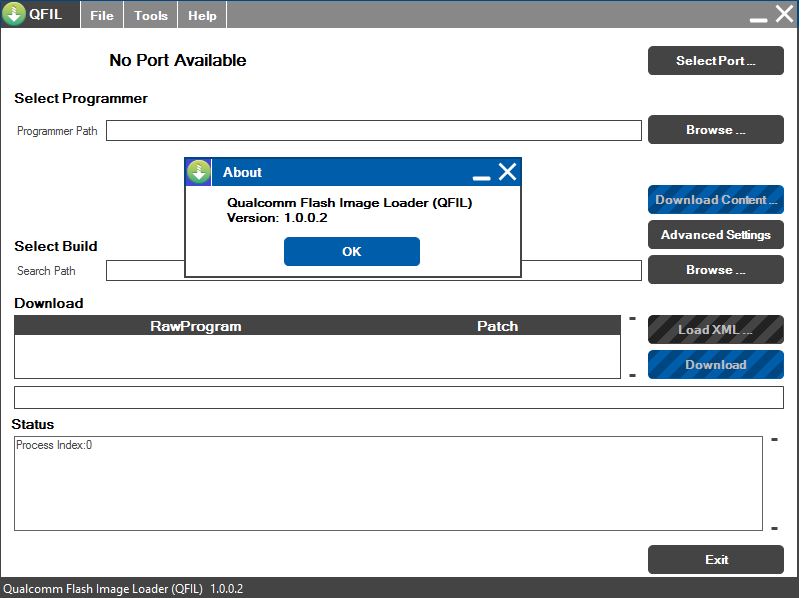Click the download progress bar
The height and width of the screenshot is (598, 801).
click(x=399, y=397)
